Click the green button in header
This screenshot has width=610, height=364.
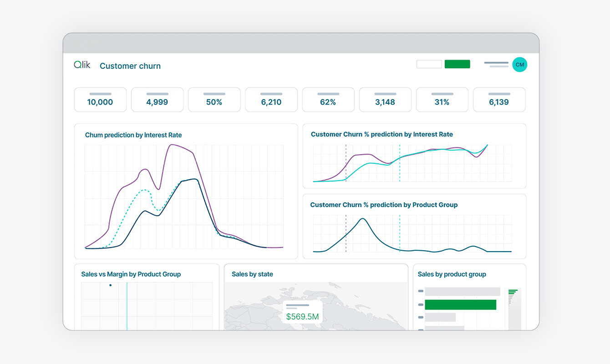tap(457, 64)
